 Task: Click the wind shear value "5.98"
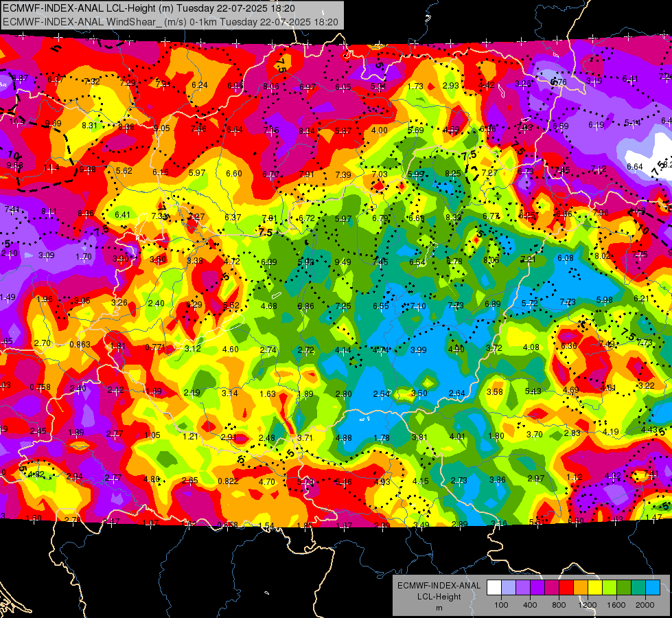coord(604,300)
